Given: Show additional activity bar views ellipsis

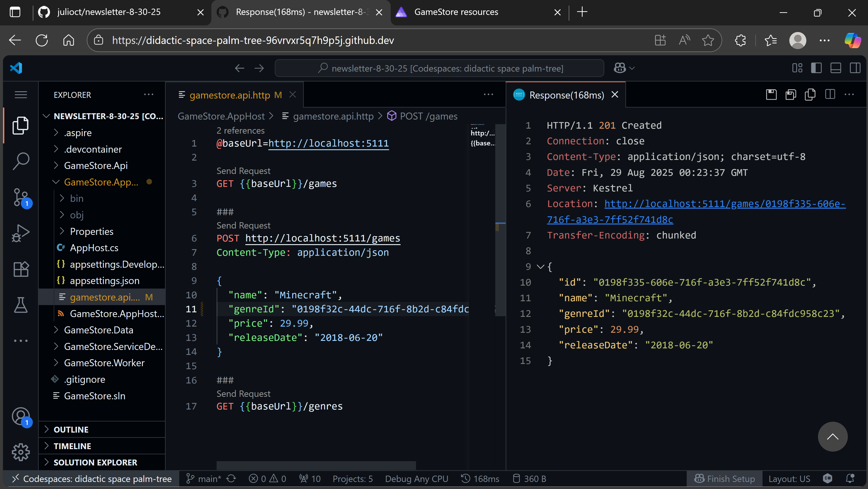Looking at the screenshot, I should [x=21, y=341].
